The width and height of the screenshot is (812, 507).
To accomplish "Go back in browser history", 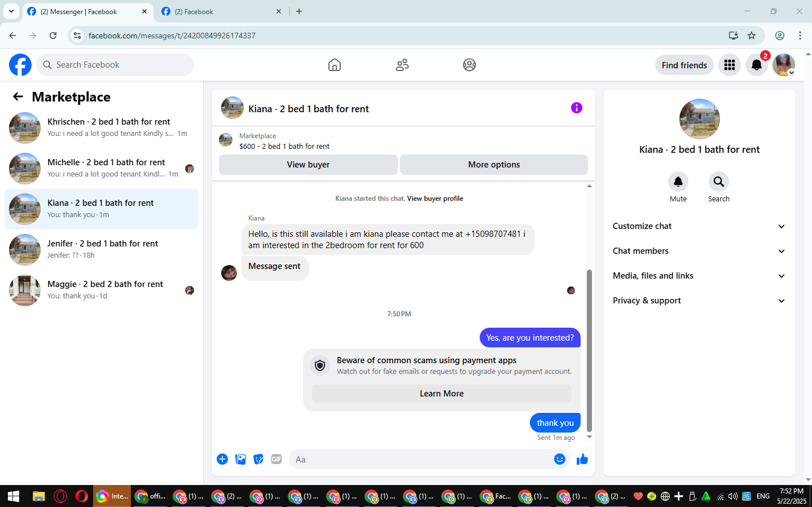I will [12, 36].
